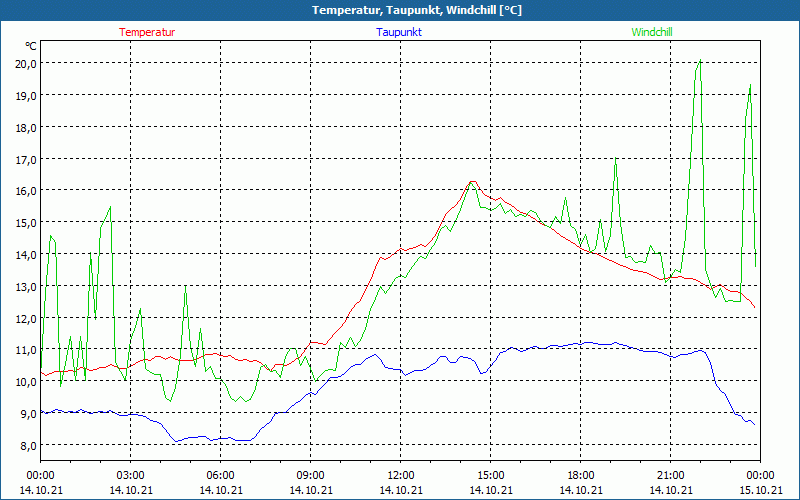The width and height of the screenshot is (800, 500).
Task: Click the 11,0 y-axis value
Action: (26, 350)
